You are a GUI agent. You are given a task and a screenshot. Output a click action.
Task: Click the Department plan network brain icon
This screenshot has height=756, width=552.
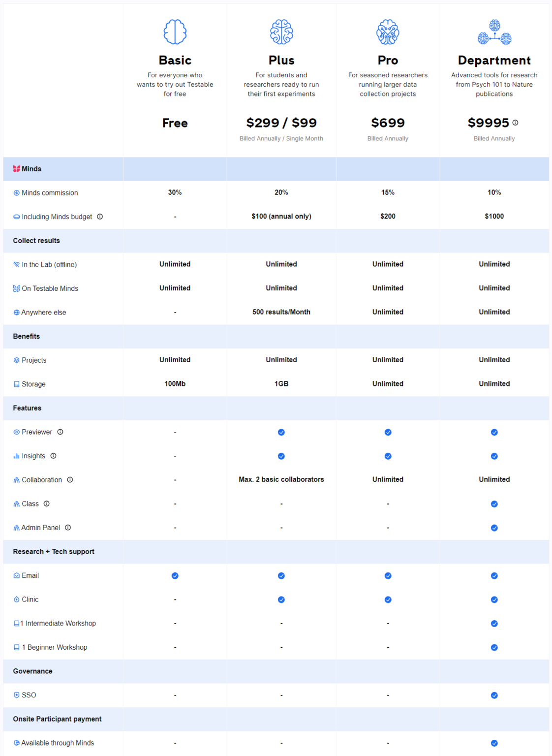point(494,31)
